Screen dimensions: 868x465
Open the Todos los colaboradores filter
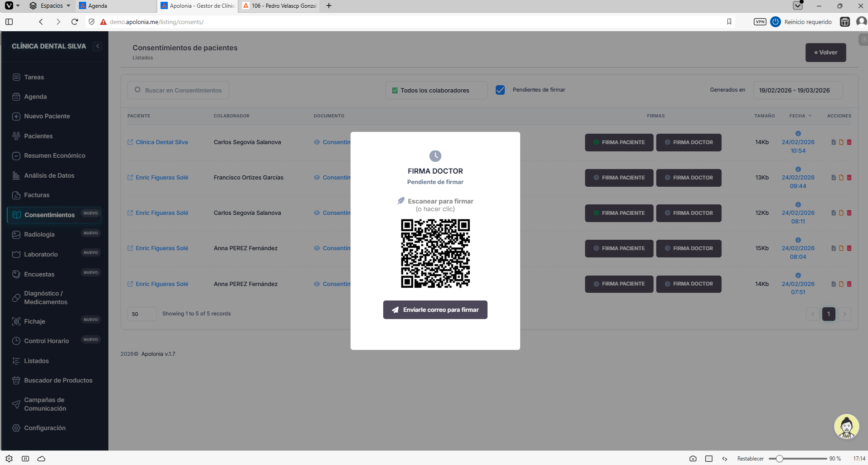pyautogui.click(x=436, y=90)
